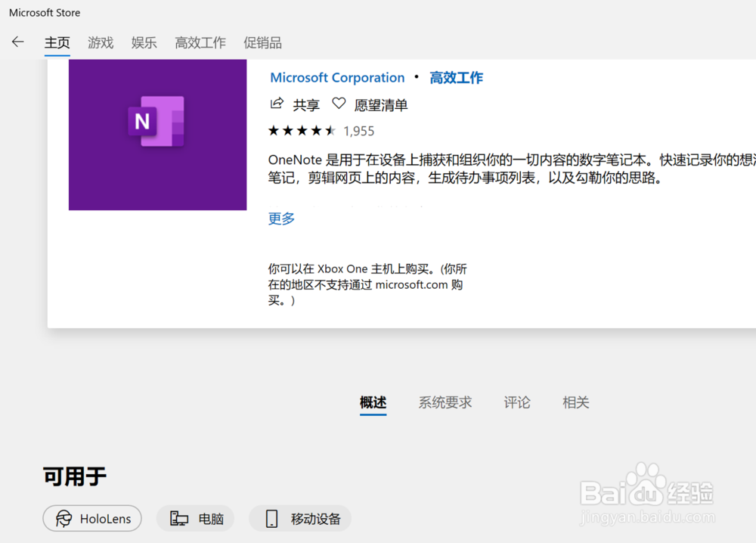Click the share arrow icon
The image size is (756, 543).
[x=277, y=103]
